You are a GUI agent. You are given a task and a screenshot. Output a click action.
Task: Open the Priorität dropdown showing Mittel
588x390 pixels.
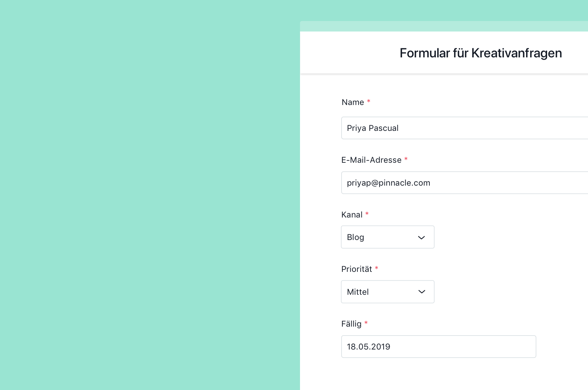tap(388, 292)
